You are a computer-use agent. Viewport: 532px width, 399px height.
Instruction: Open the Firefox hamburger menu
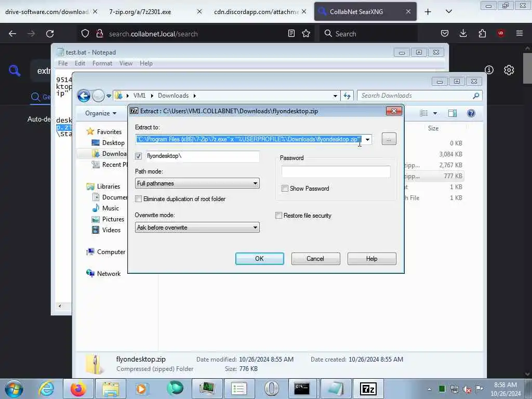519,33
